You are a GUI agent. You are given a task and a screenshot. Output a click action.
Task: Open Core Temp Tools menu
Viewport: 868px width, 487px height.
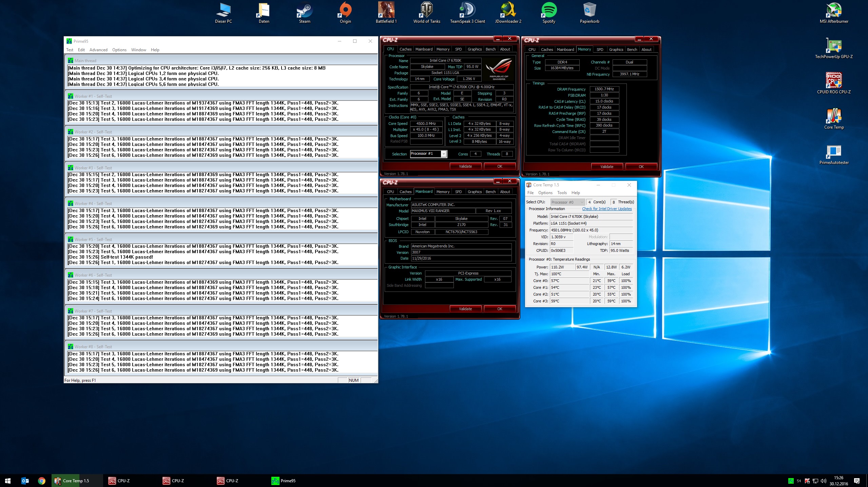click(x=562, y=193)
